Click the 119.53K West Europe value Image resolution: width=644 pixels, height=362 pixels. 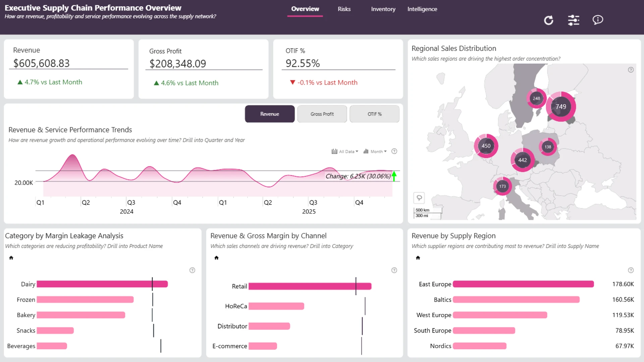click(x=623, y=315)
